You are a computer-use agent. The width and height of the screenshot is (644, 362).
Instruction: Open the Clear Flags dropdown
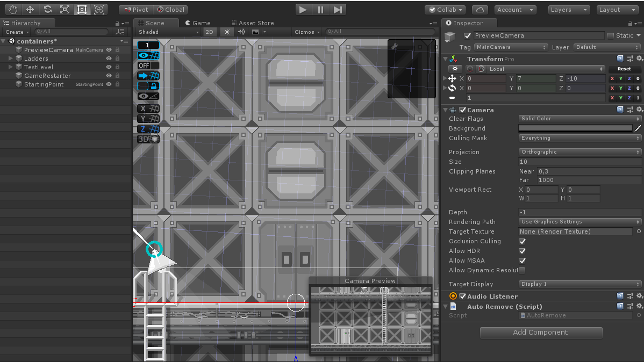(x=580, y=119)
